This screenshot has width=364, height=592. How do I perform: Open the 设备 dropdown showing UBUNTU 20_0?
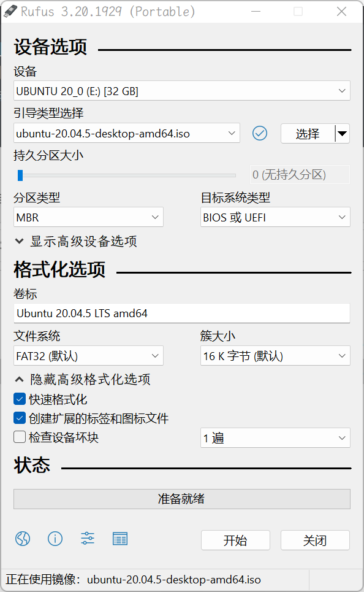click(x=182, y=91)
